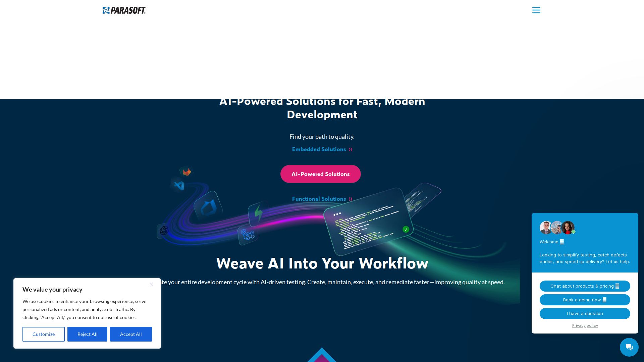Screen dimensions: 644x362
Task: Click the OpenAI logo icon
Action: coord(164,231)
